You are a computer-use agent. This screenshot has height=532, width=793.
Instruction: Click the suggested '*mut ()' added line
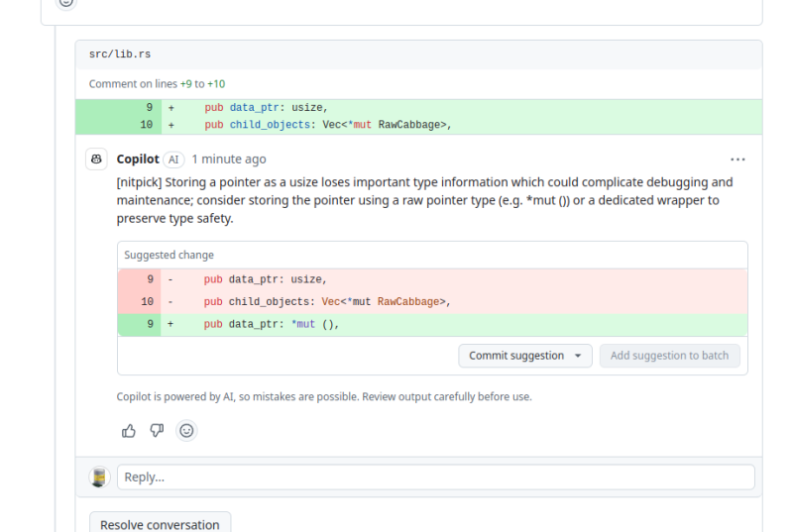coord(272,324)
